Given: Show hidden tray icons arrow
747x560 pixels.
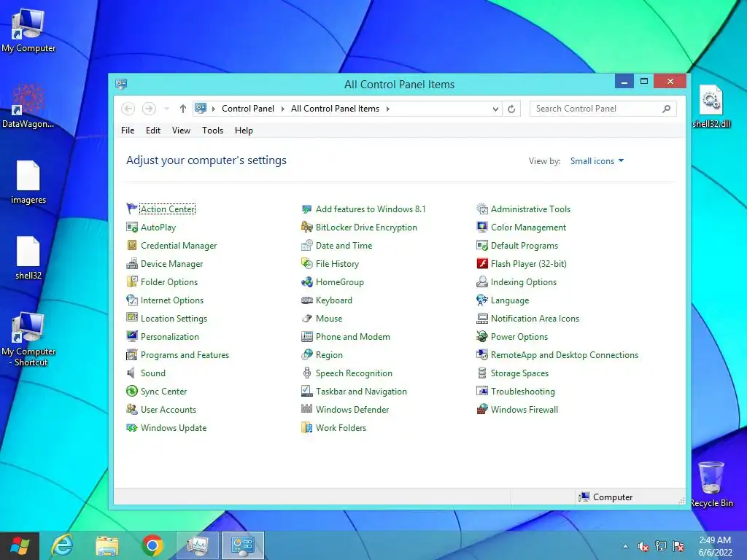Looking at the screenshot, I should [x=625, y=546].
